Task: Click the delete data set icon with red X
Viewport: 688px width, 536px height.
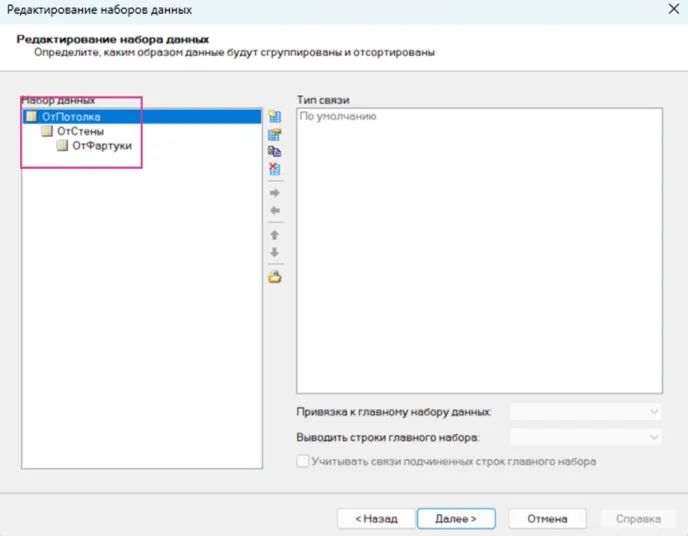Action: 274,168
